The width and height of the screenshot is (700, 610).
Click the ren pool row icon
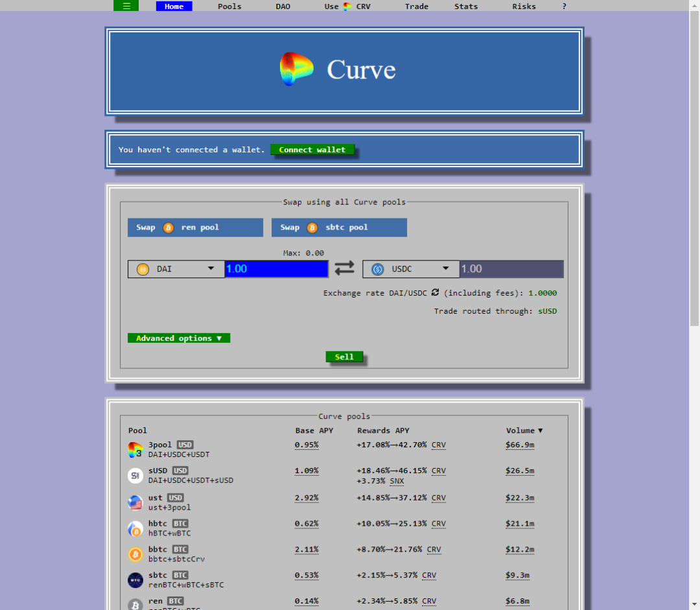(135, 604)
